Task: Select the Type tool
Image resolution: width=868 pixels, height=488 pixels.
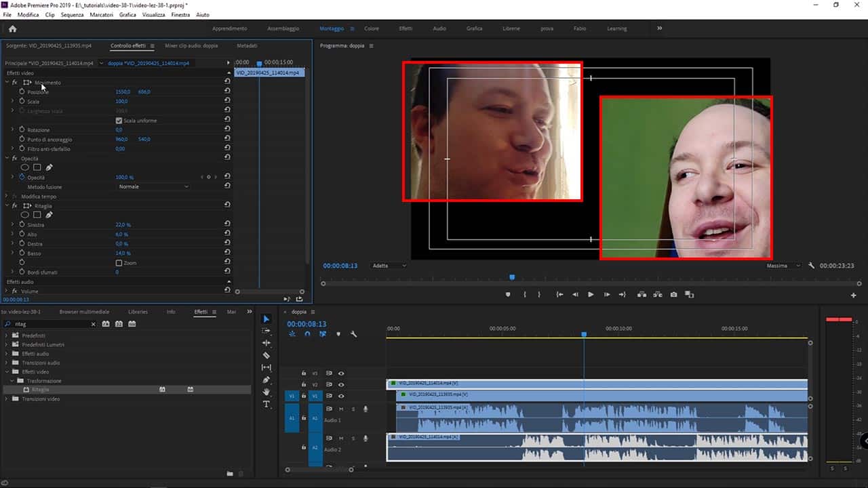Action: pyautogui.click(x=266, y=404)
